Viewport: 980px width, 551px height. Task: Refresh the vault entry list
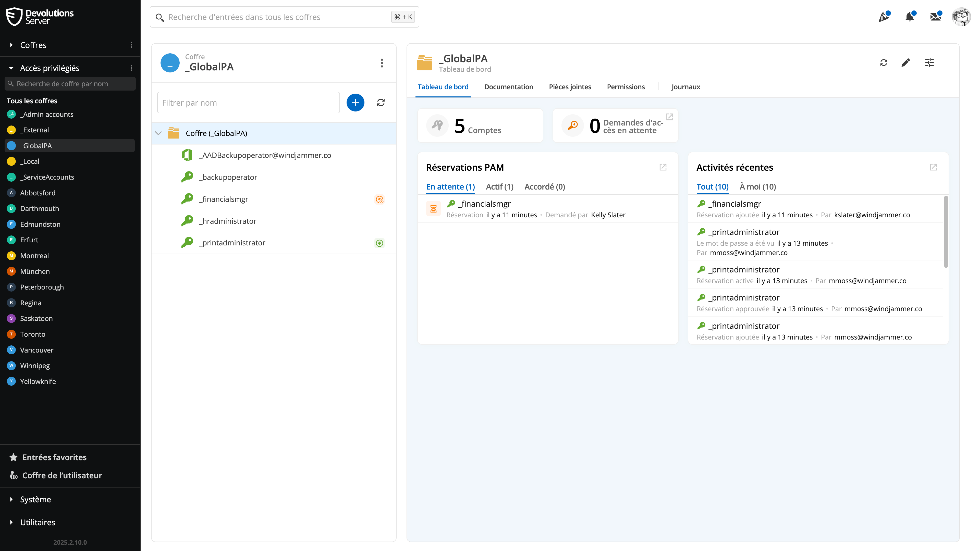click(x=381, y=103)
